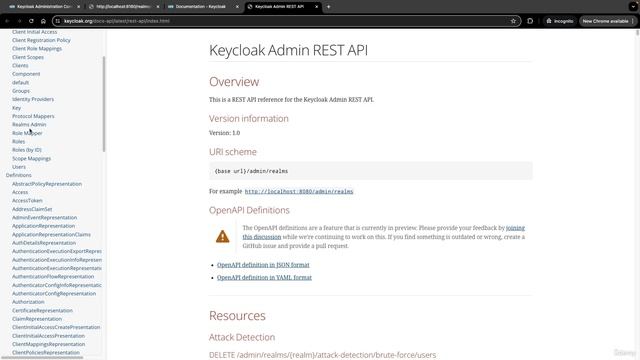The width and height of the screenshot is (640, 360).
Task: Go to Client Role Mappings in sidebar
Action: pyautogui.click(x=37, y=49)
